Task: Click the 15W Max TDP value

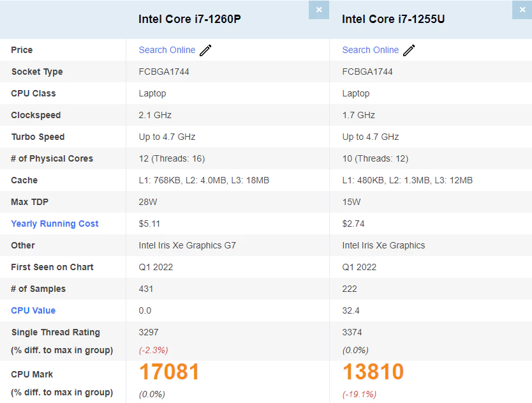Action: pos(351,202)
